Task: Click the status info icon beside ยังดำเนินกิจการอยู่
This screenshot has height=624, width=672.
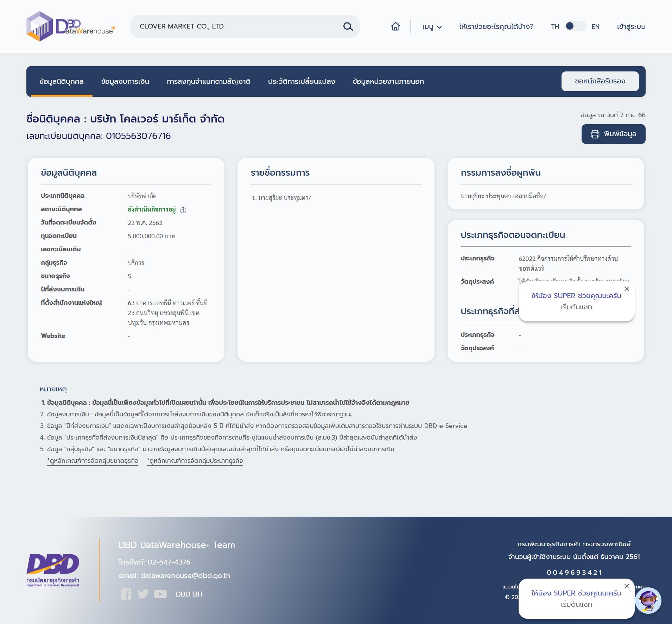Action: coord(183,210)
